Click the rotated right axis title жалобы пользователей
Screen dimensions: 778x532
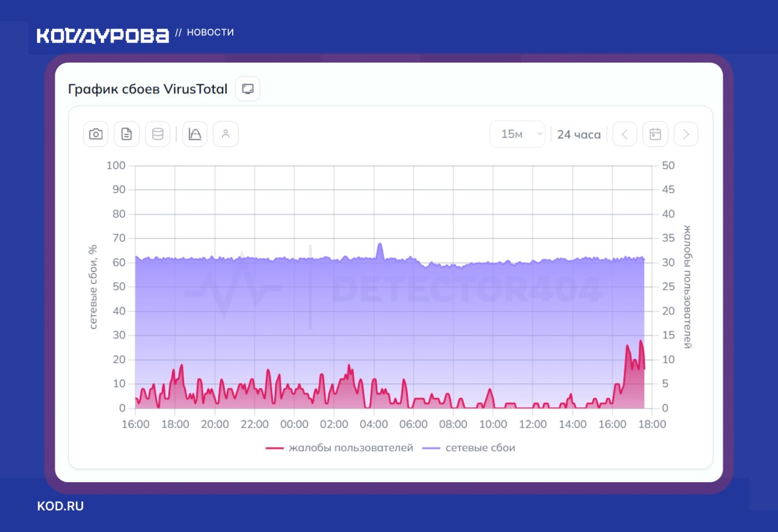[x=687, y=287]
